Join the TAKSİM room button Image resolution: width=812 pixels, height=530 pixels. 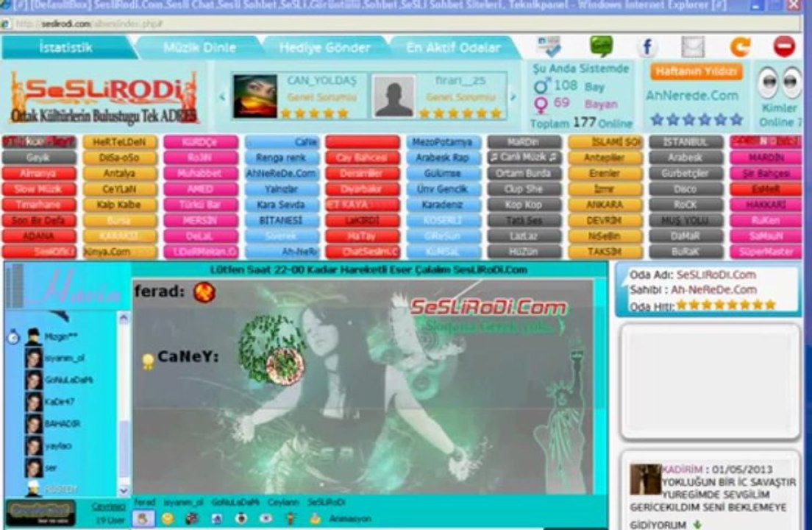(605, 252)
